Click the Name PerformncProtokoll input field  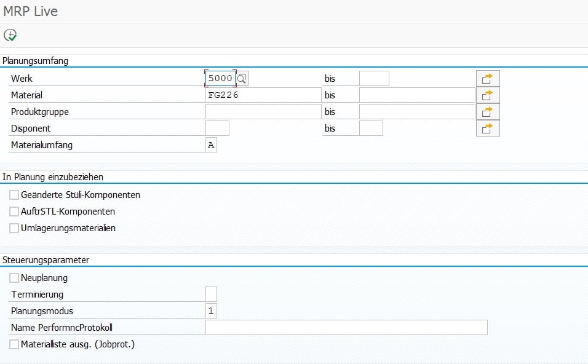click(344, 327)
